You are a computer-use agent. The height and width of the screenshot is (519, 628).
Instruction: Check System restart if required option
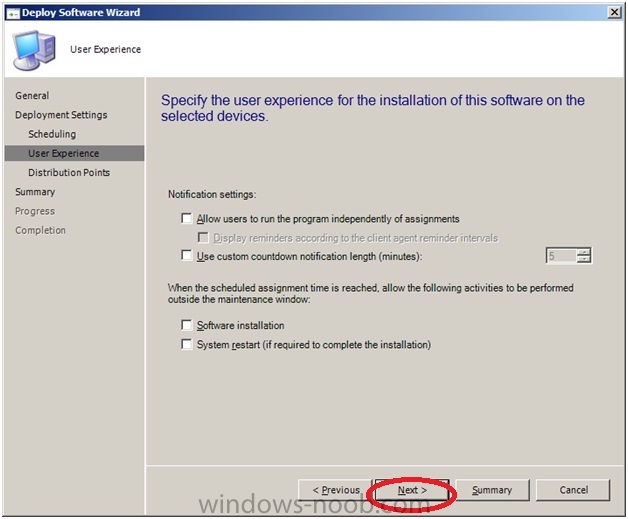click(x=187, y=344)
